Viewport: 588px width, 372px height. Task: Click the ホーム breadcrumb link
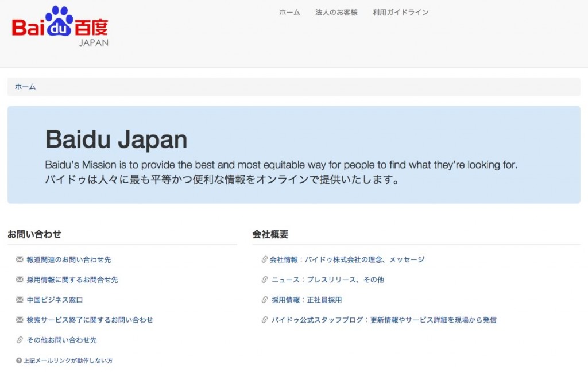pyautogui.click(x=25, y=87)
